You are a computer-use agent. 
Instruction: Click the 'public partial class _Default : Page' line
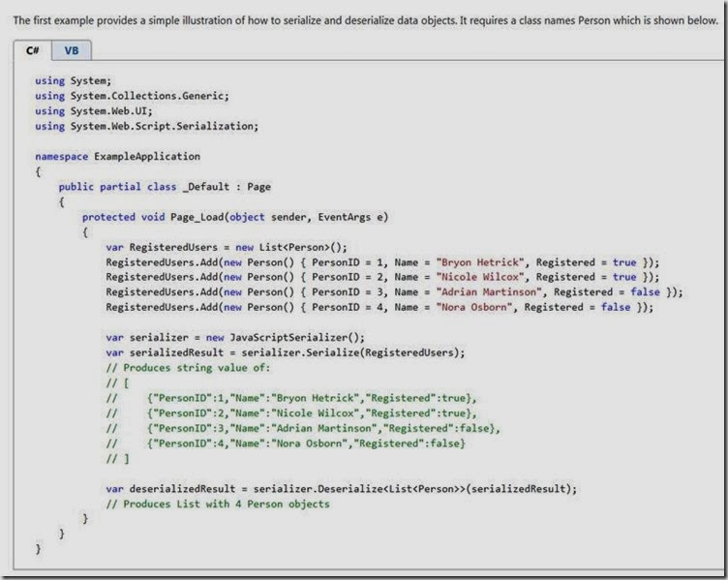(x=165, y=187)
